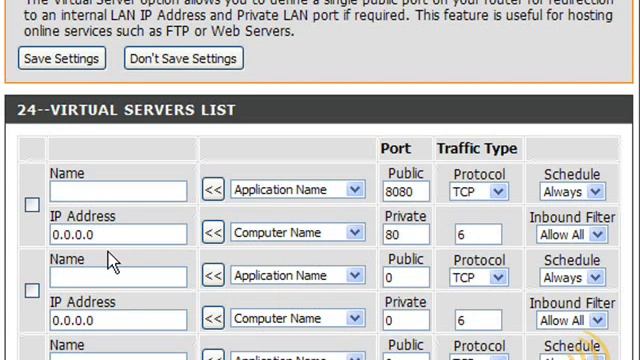Open second rule's Inbound Filter dropdown
This screenshot has height=360, width=640.
pyautogui.click(x=572, y=320)
